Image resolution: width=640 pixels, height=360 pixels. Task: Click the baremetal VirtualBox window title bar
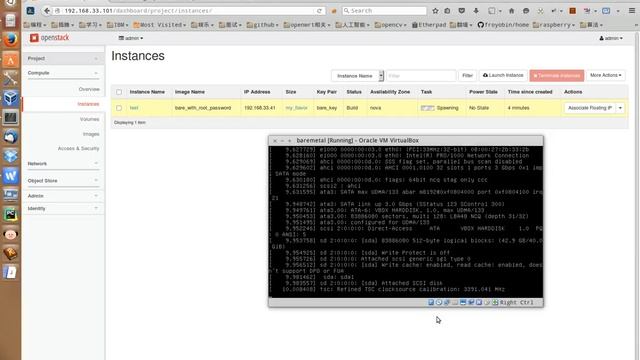pyautogui.click(x=406, y=140)
